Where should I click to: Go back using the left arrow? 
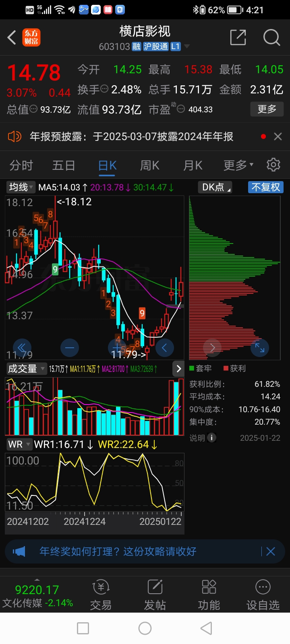(12, 37)
